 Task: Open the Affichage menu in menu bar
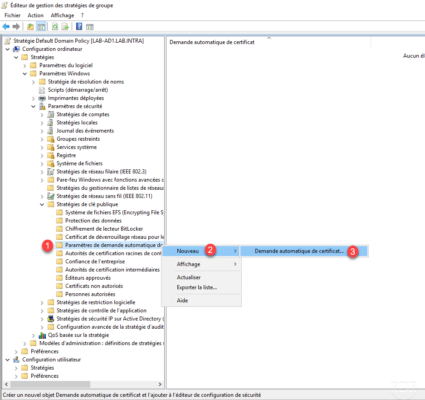(62, 15)
